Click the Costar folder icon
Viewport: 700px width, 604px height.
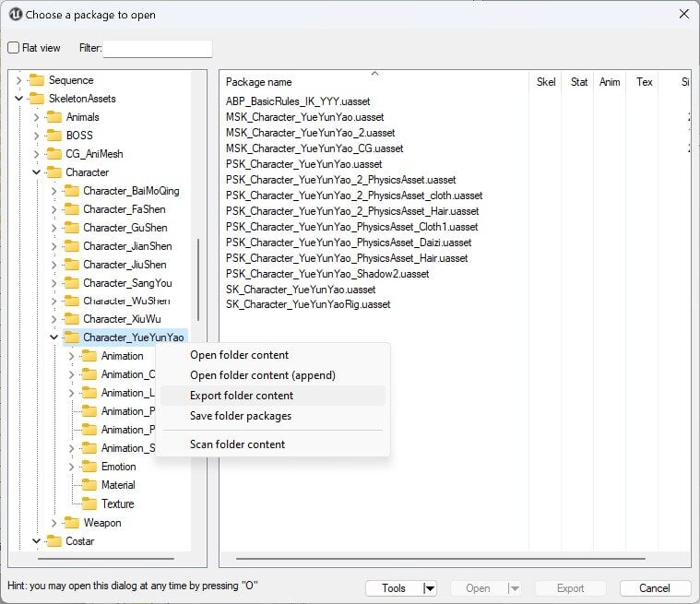pyautogui.click(x=54, y=541)
